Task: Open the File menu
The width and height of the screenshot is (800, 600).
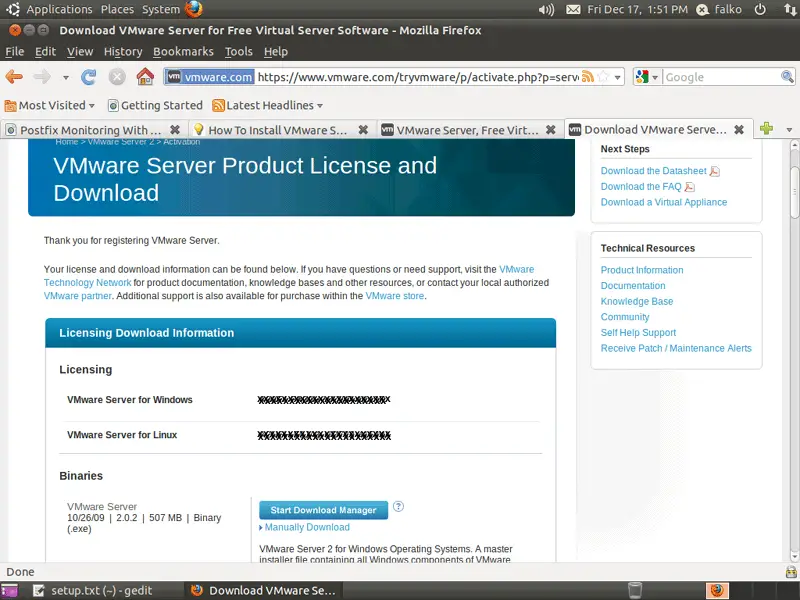Action: pyautogui.click(x=15, y=52)
